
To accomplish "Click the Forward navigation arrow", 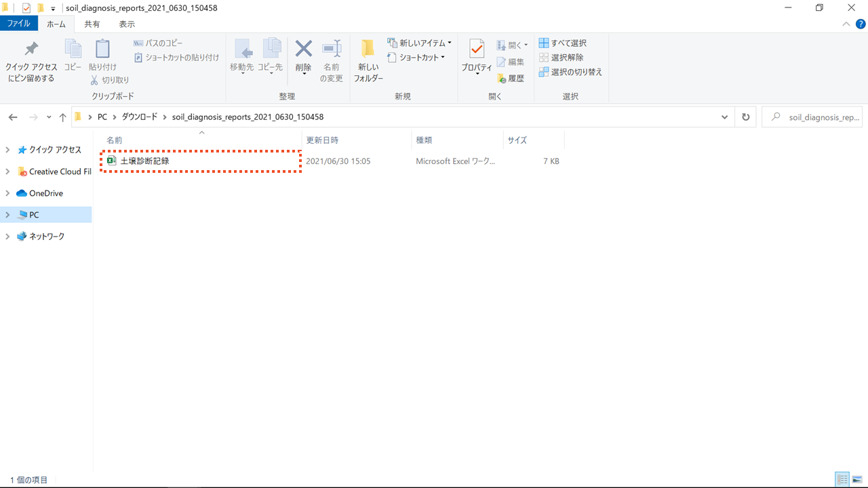I will (33, 117).
